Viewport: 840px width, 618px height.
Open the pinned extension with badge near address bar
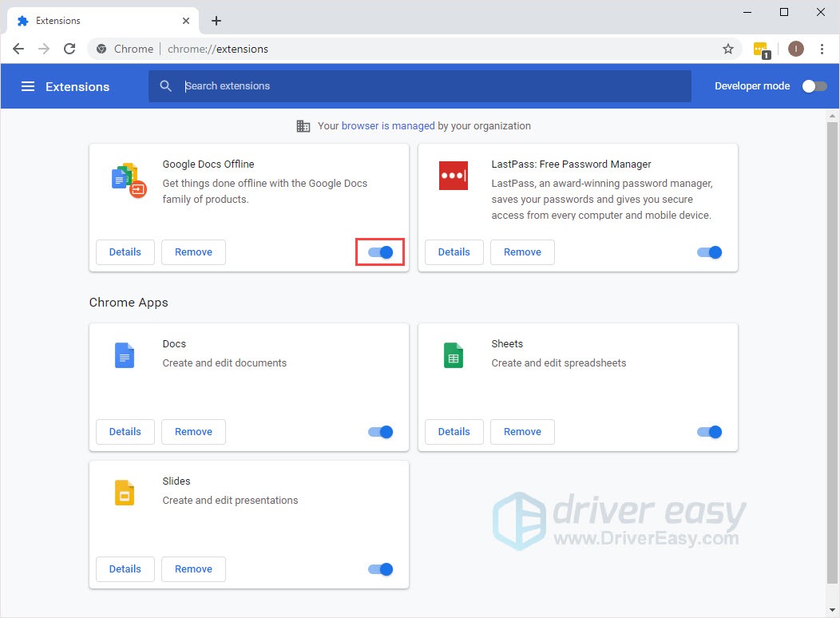[761, 49]
